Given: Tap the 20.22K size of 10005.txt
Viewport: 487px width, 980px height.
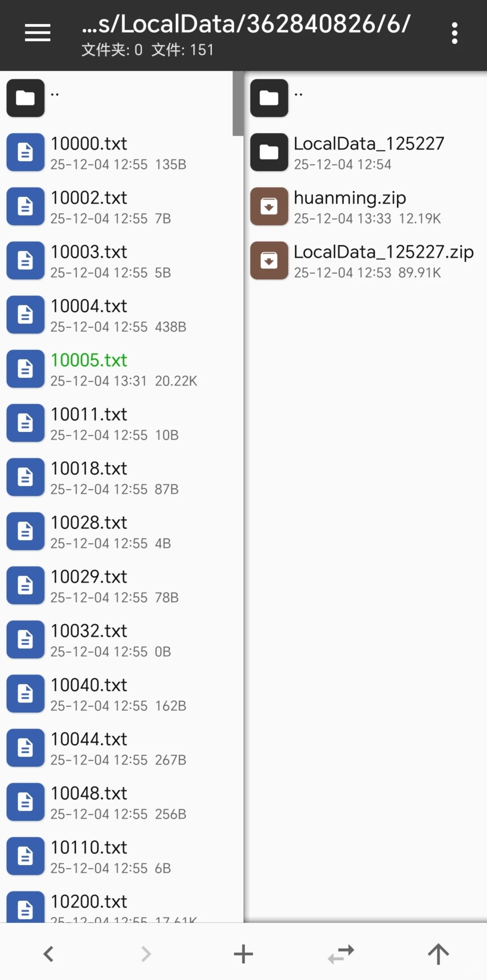Looking at the screenshot, I should (176, 381).
